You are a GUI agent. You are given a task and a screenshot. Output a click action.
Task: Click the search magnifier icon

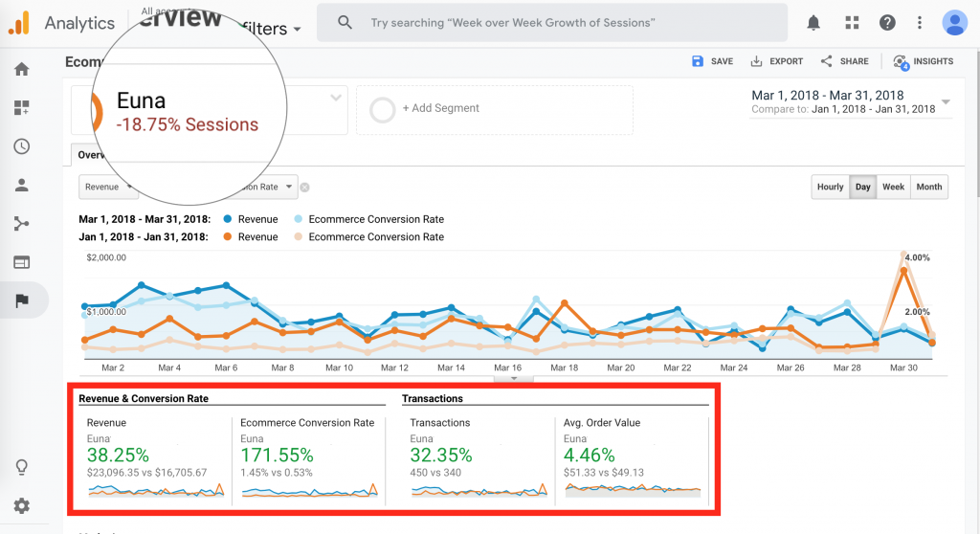(345, 23)
